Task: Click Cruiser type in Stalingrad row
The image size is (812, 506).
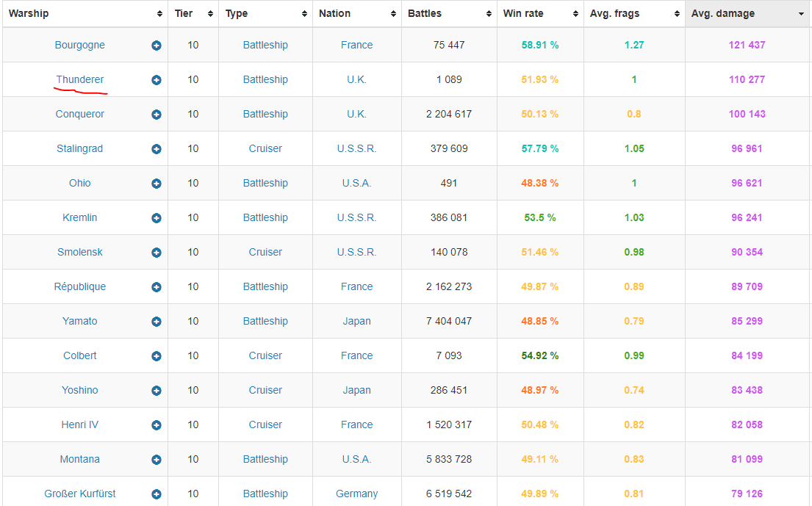Action: (266, 148)
